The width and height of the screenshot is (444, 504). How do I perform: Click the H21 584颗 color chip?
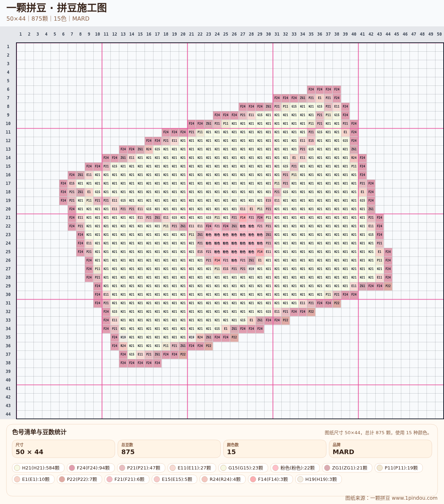click(38, 468)
